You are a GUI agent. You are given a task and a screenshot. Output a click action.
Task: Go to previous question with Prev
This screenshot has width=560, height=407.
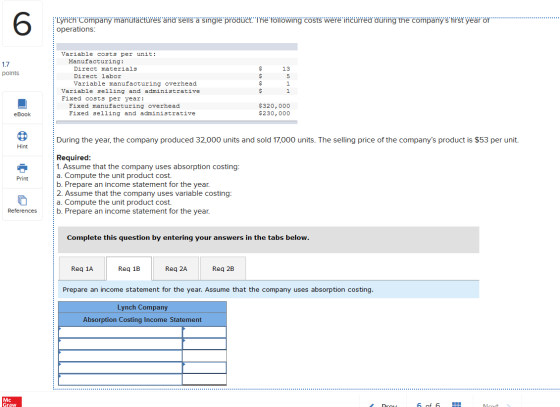tap(384, 405)
